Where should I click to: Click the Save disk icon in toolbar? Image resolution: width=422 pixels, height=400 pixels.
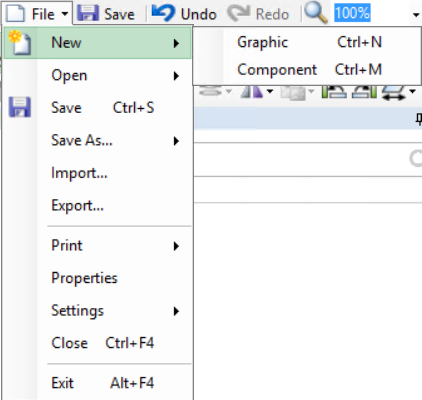88,13
